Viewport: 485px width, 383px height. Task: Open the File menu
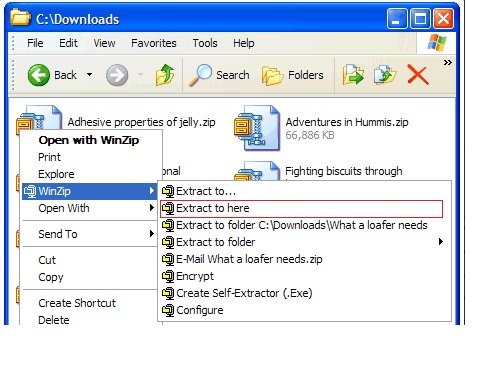[x=35, y=43]
